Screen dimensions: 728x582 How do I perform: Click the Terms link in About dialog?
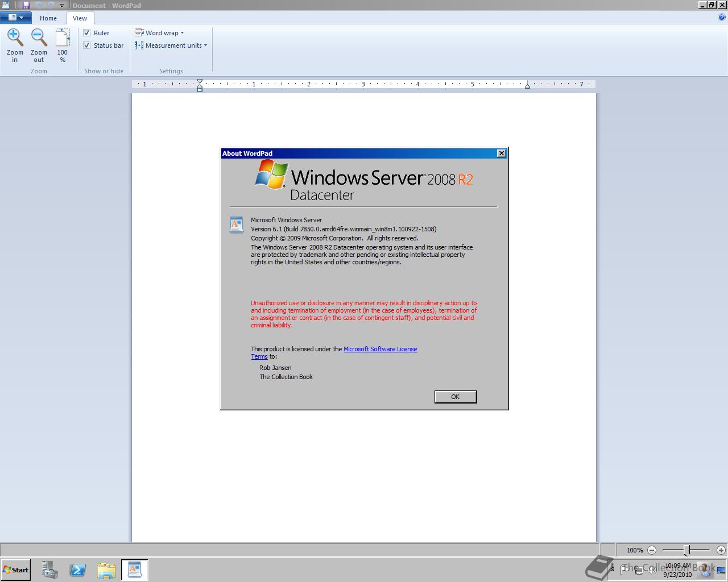coord(259,356)
